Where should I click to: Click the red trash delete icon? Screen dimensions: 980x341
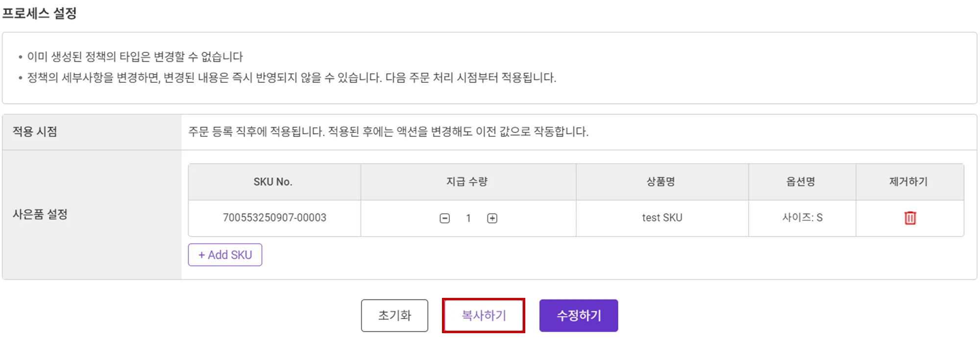point(909,218)
